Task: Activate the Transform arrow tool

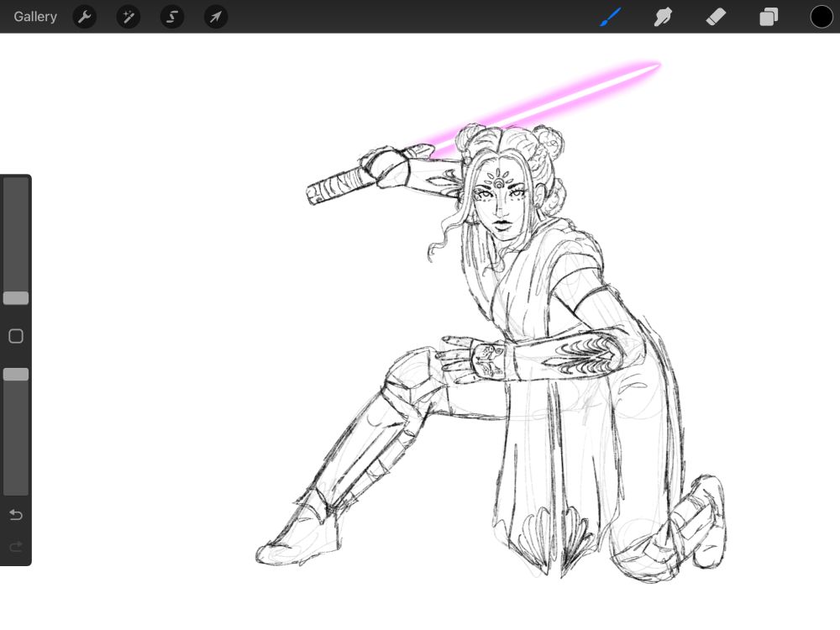Action: coord(216,17)
